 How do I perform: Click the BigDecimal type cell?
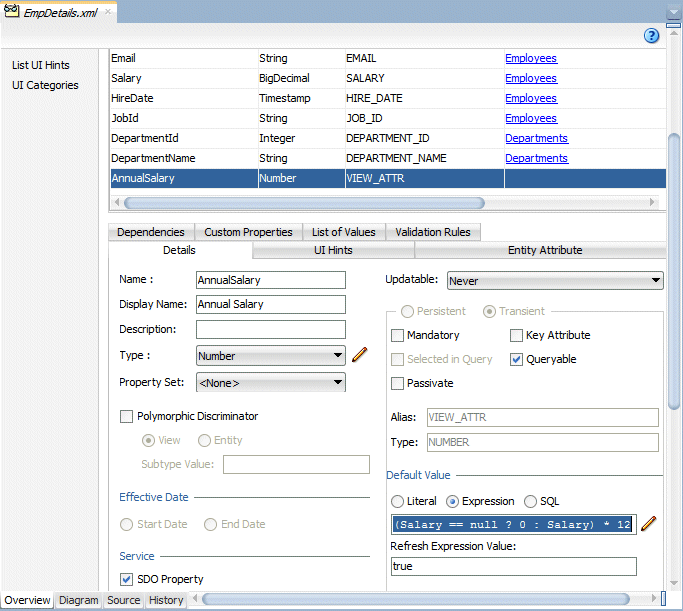pos(301,78)
